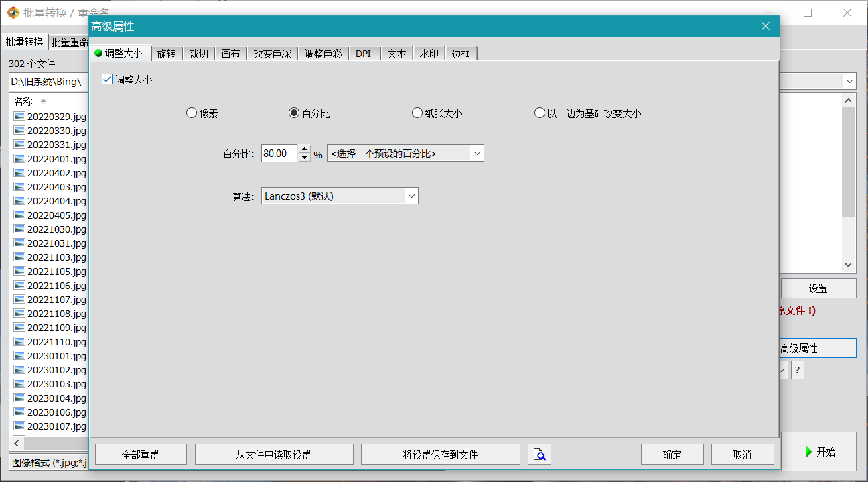Select the 纸张大小 radio option
This screenshot has height=482, width=868.
(x=417, y=113)
